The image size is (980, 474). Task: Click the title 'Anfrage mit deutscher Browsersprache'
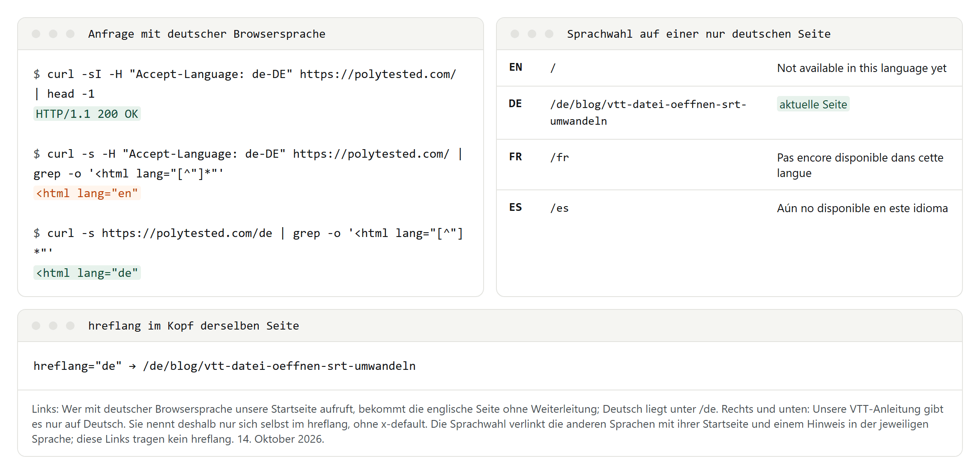click(206, 34)
